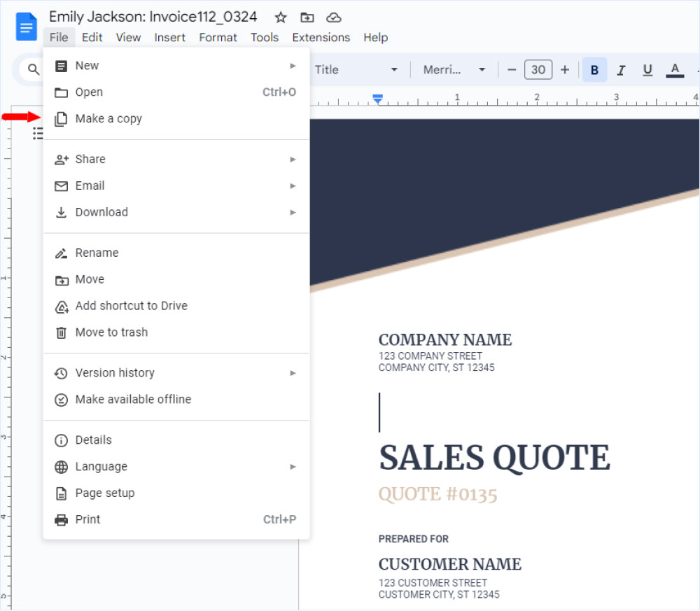Viewport: 700px width, 611px height.
Task: Check the cloud document status icon
Action: pos(334,17)
